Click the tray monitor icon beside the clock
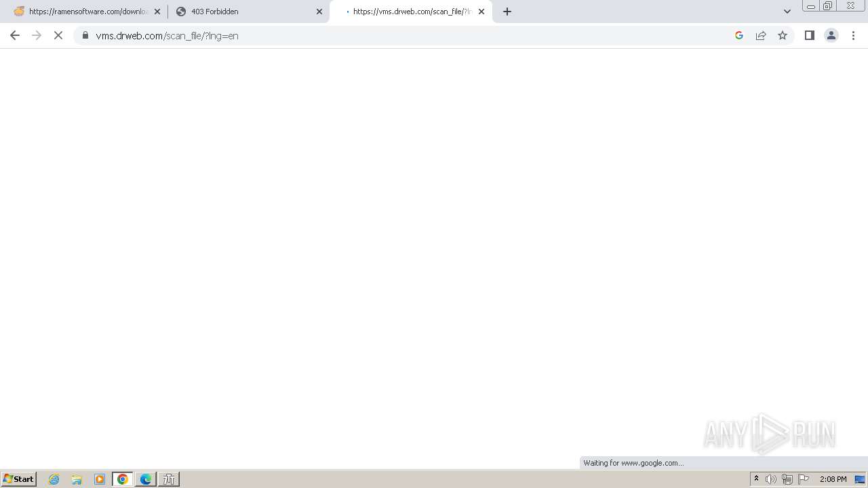Viewport: 868px width, 488px height. coord(860,479)
